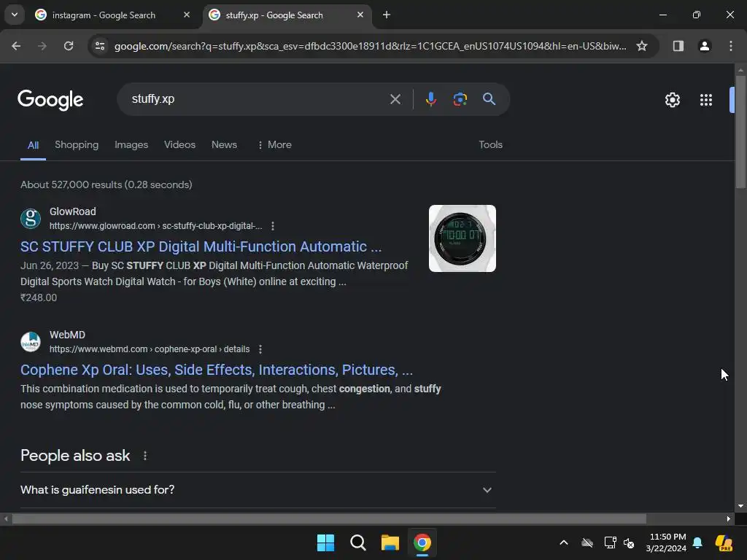The image size is (747, 560).
Task: Click the ₹248.00 price text
Action: [39, 297]
